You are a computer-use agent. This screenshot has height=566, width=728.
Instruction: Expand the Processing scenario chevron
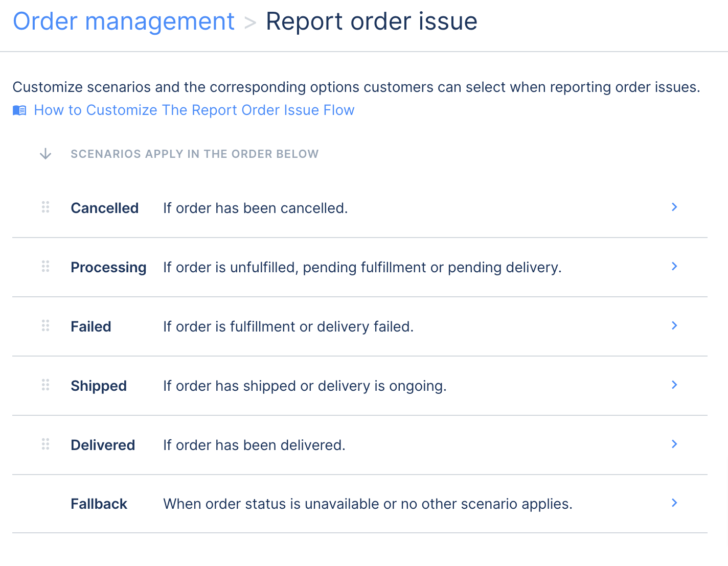tap(674, 266)
